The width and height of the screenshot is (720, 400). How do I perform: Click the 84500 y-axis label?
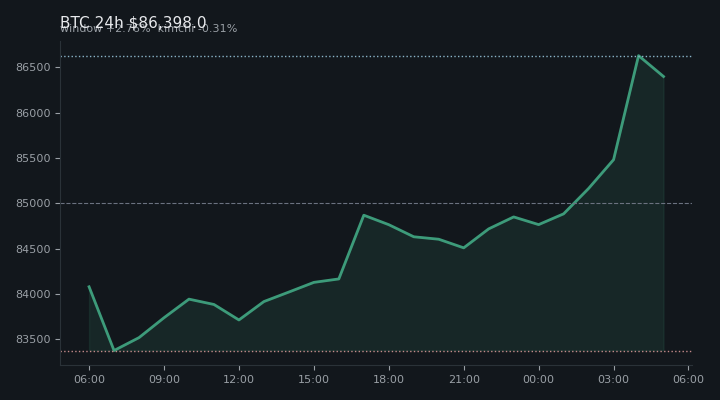tap(33, 249)
